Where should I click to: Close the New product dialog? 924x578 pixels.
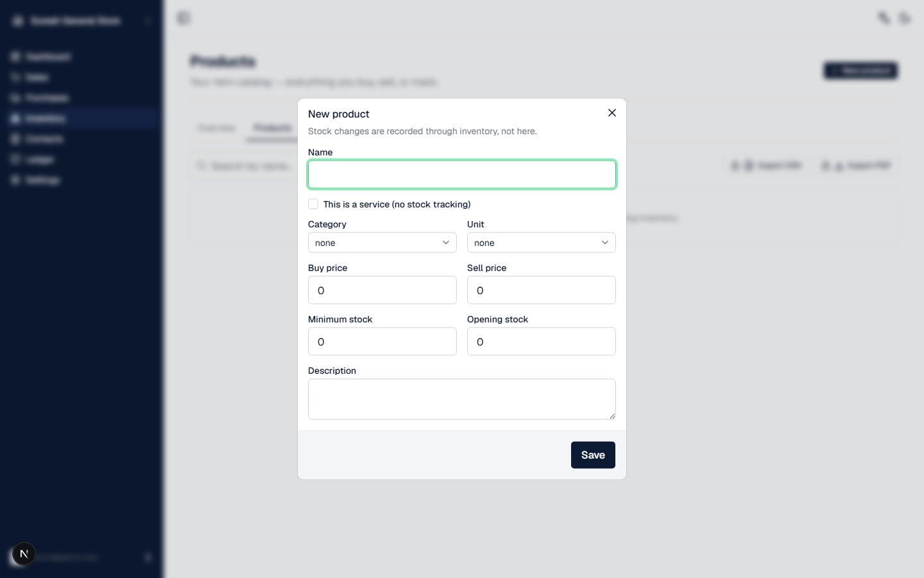pos(612,113)
